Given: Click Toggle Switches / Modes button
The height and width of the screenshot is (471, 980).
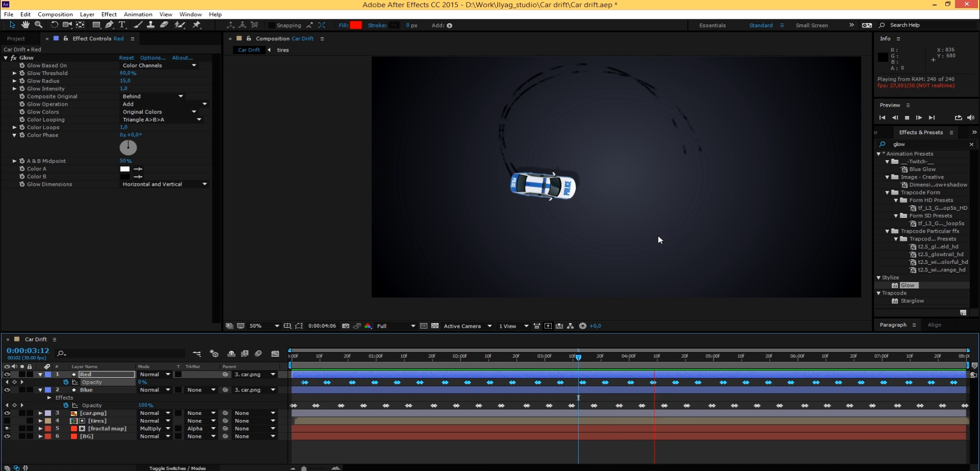Looking at the screenshot, I should (177, 468).
